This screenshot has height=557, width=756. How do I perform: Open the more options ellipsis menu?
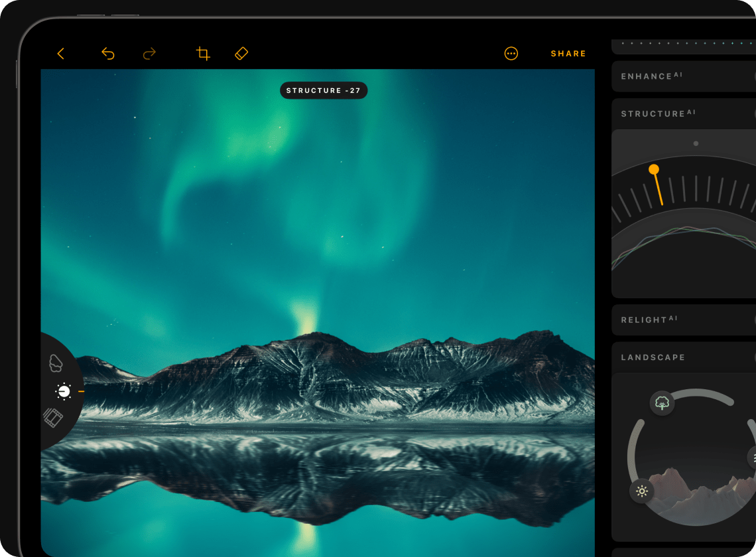pyautogui.click(x=511, y=54)
